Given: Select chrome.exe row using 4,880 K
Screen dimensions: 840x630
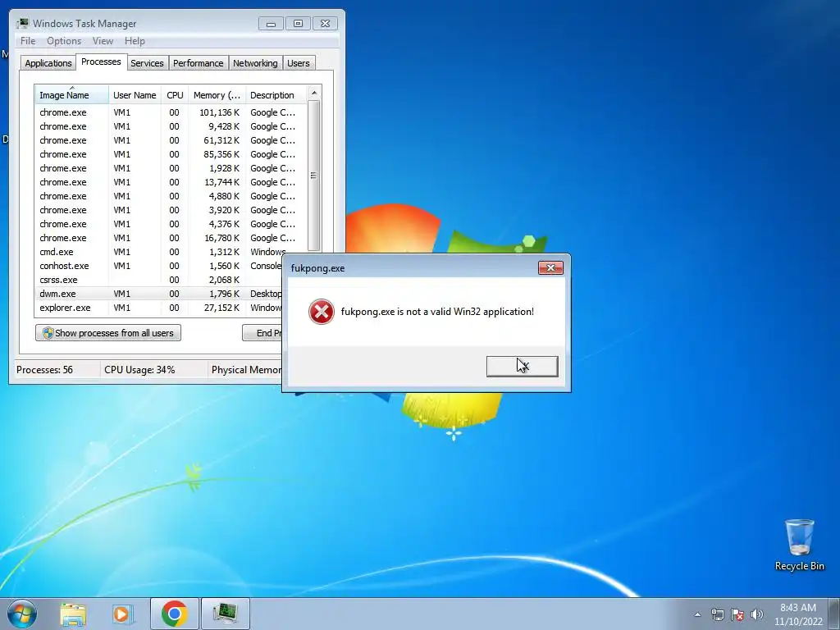Looking at the screenshot, I should 171,196.
